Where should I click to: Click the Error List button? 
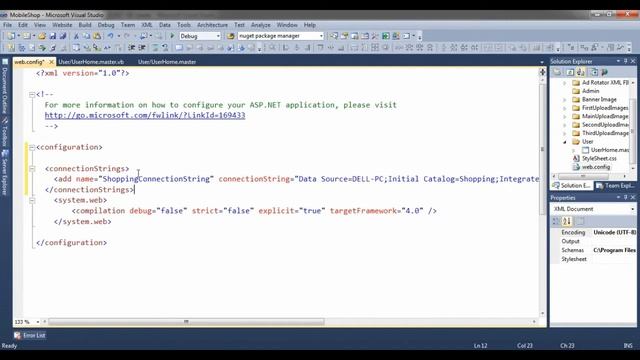tap(29, 335)
